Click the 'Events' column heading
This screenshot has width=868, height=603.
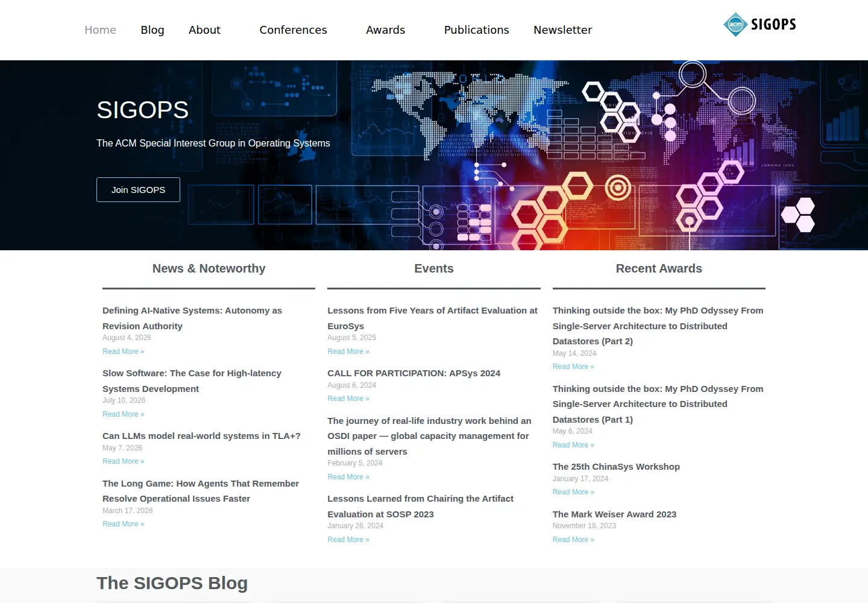pyautogui.click(x=434, y=269)
